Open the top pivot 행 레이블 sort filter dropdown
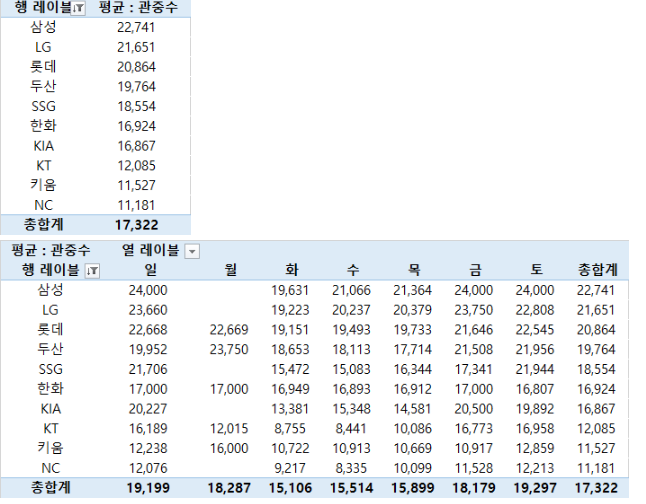The image size is (646, 504). [x=78, y=8]
